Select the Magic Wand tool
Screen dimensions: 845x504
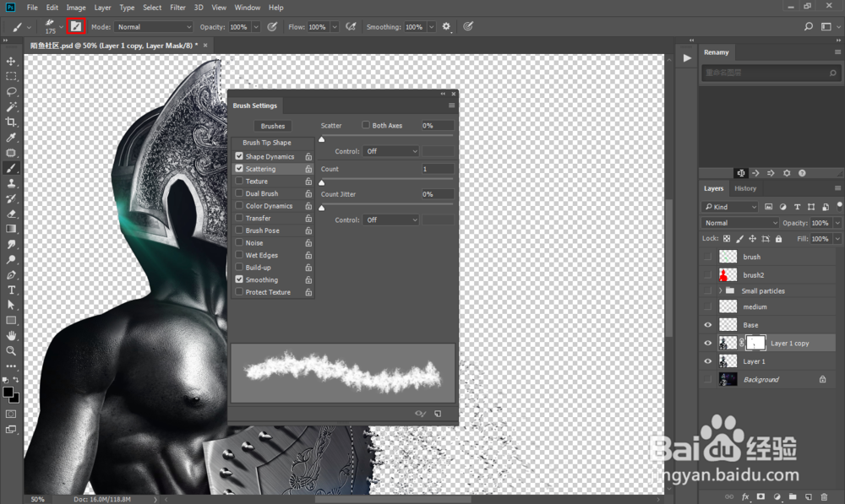(11, 106)
